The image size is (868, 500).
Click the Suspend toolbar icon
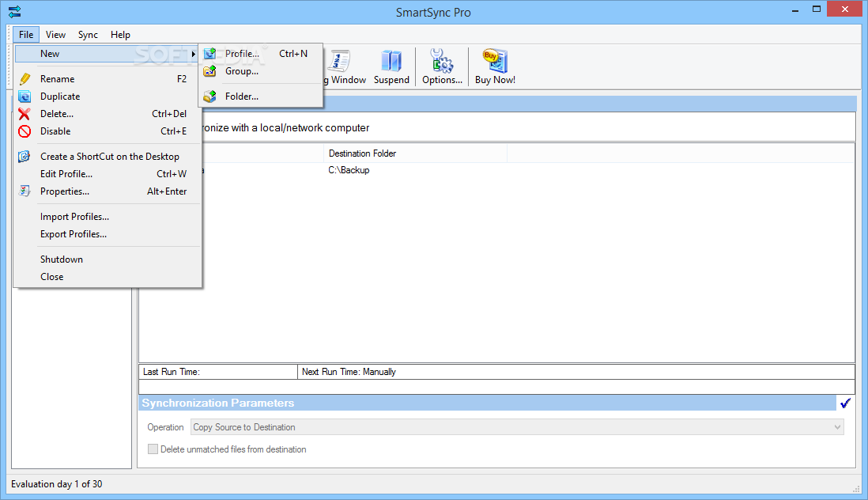(391, 61)
